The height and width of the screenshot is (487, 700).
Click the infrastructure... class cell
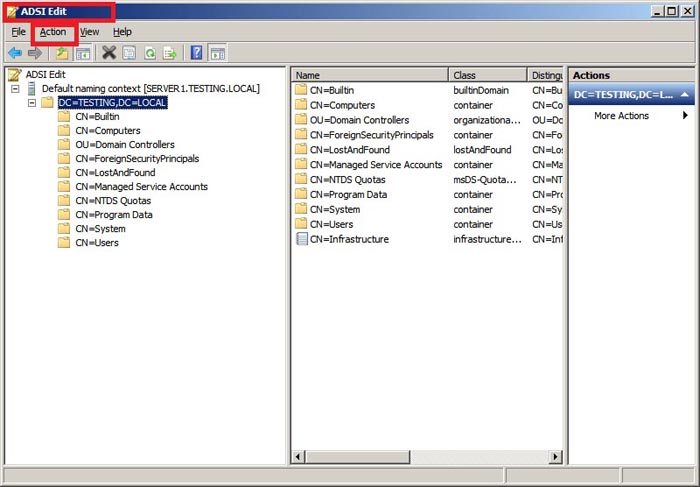[487, 239]
